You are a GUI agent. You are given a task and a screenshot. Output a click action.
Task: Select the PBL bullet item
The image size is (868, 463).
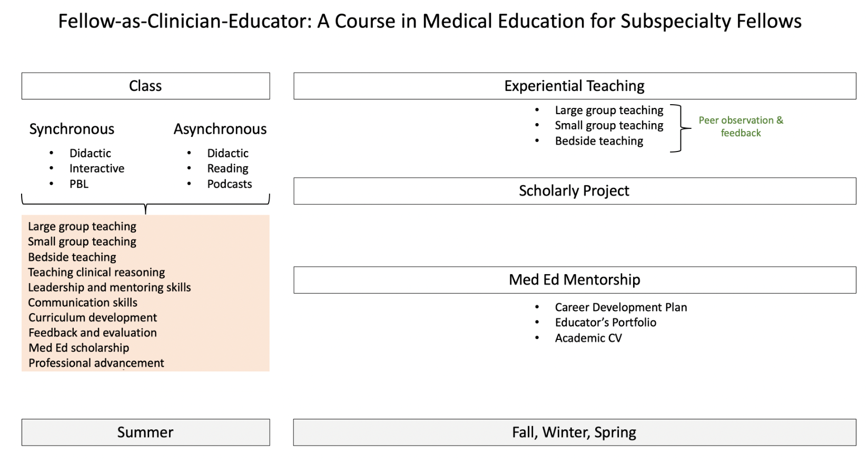(x=79, y=184)
